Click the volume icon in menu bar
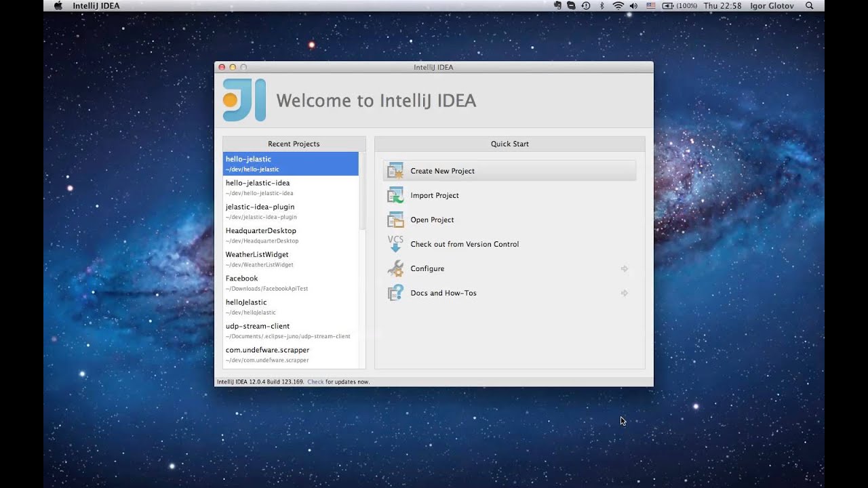Image resolution: width=868 pixels, height=488 pixels. coord(633,5)
